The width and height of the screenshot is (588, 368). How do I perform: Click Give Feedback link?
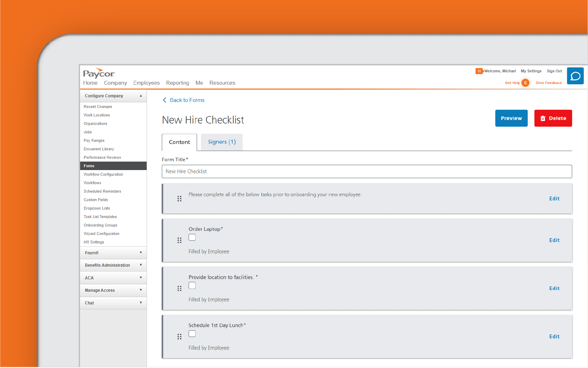pyautogui.click(x=549, y=83)
